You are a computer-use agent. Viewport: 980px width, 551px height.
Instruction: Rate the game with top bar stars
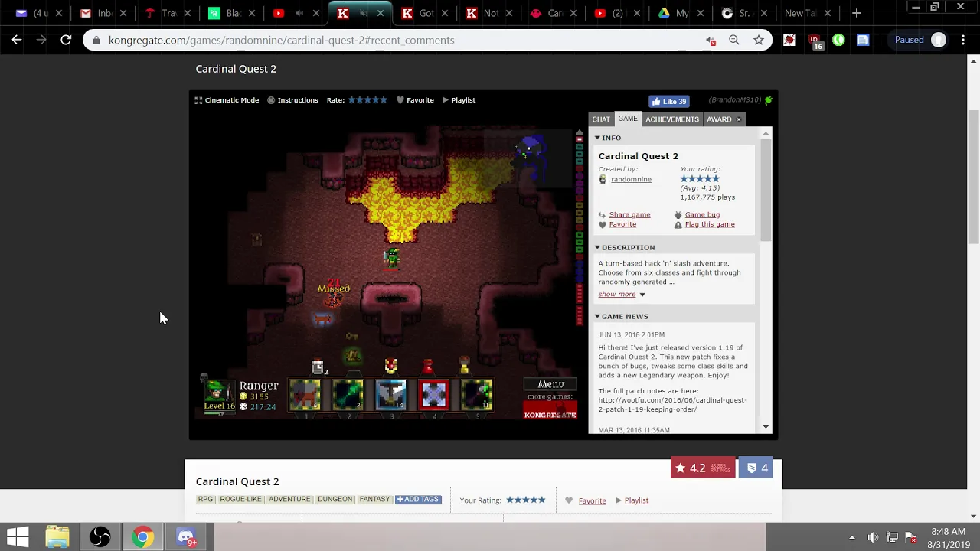(367, 100)
